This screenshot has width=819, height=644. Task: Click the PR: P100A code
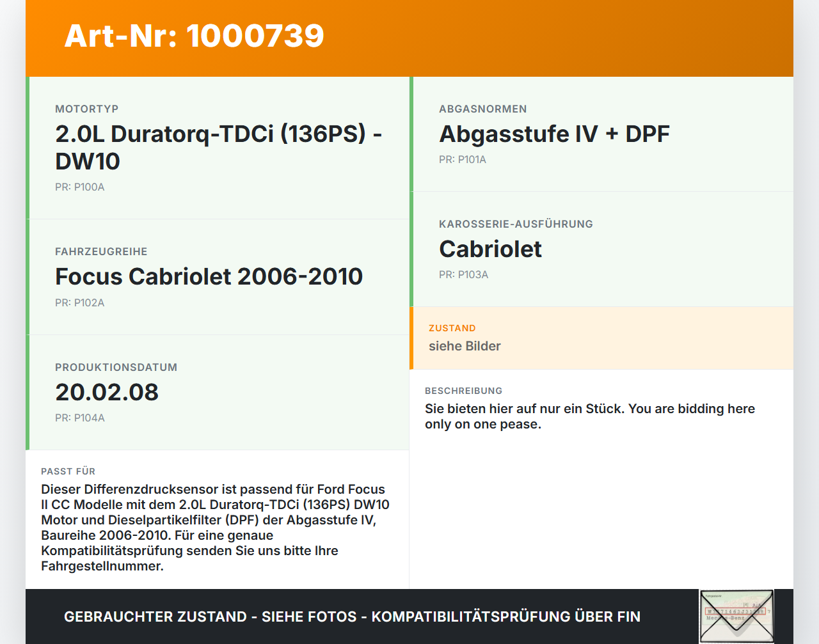tap(80, 187)
